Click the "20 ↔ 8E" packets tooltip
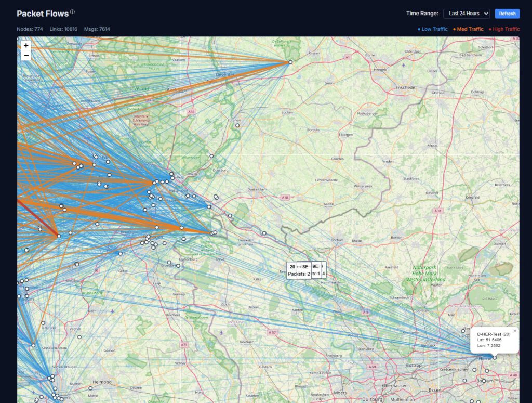The width and height of the screenshot is (532, 403). click(299, 270)
